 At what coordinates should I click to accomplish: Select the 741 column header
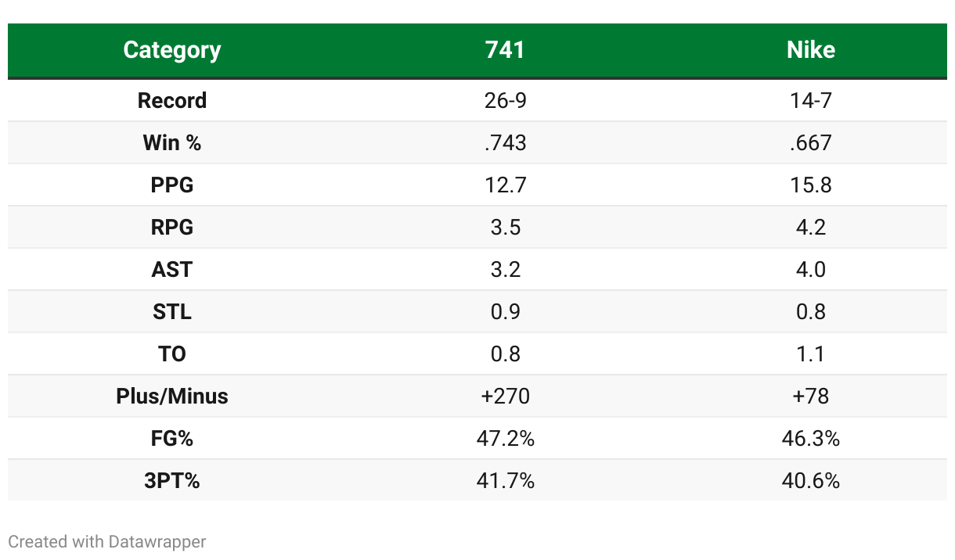505,50
